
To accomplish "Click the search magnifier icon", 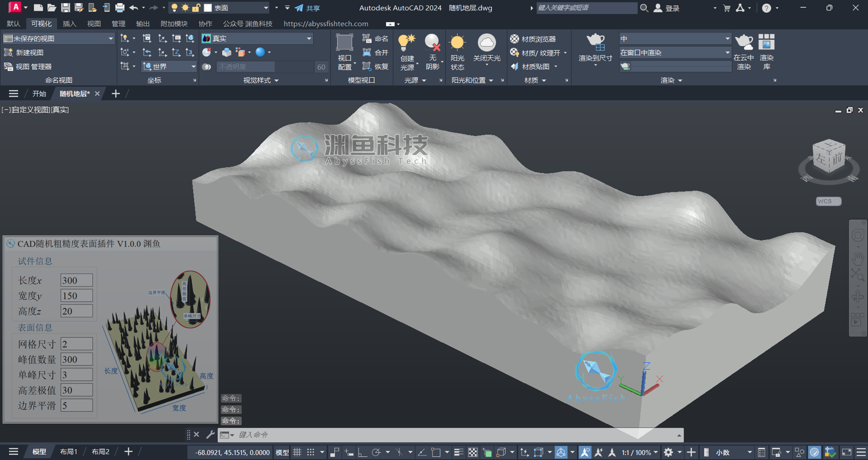I will click(644, 8).
